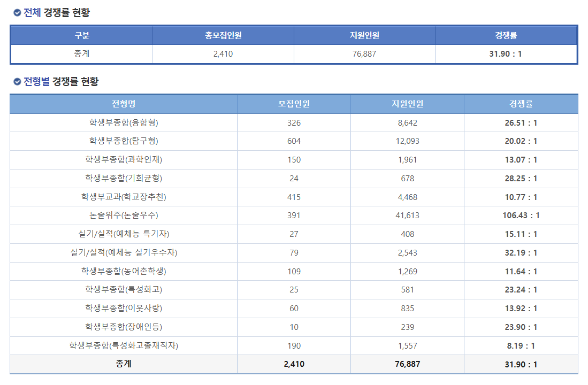Click the 28.25 : 1 competition rate
This screenshot has width=588, height=385.
tap(521, 179)
